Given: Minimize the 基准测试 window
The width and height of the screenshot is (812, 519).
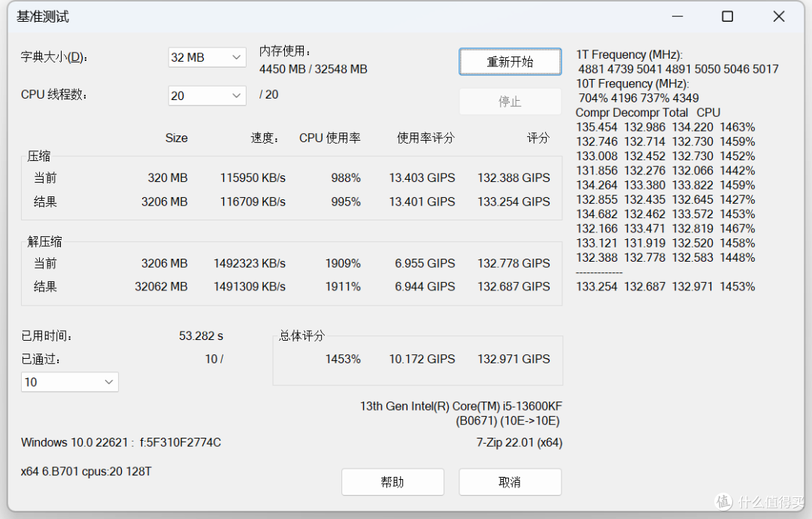Looking at the screenshot, I should coord(677,17).
